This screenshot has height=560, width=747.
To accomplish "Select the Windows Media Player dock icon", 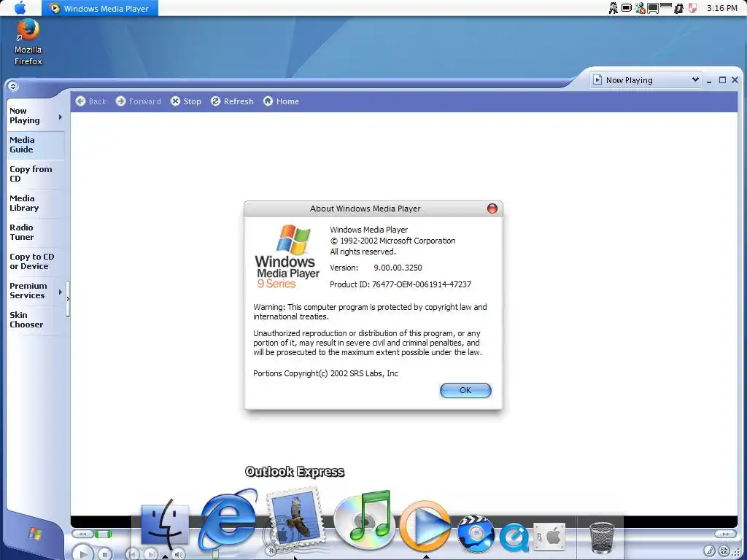I will pyautogui.click(x=425, y=525).
